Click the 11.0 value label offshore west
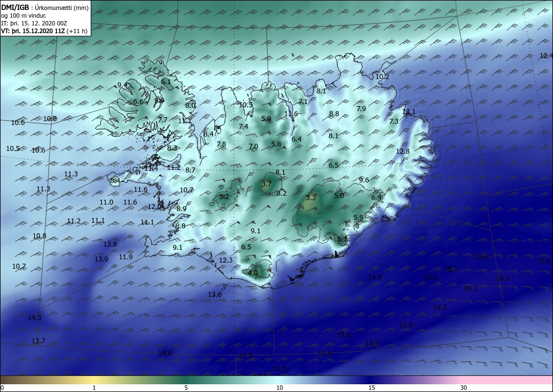The image size is (553, 392). [106, 202]
